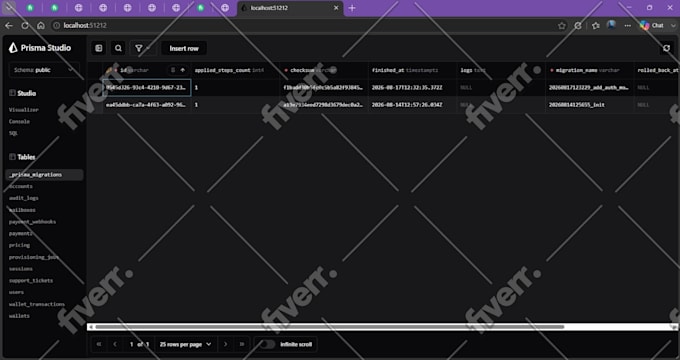Open the Console section in the sidebar
Screen dimensions: 680x360
(x=20, y=121)
